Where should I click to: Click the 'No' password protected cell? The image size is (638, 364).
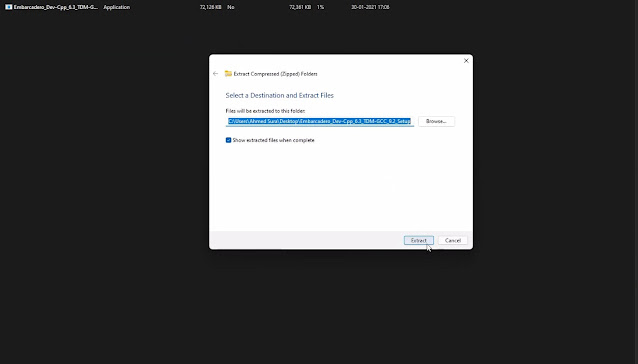pos(231,7)
